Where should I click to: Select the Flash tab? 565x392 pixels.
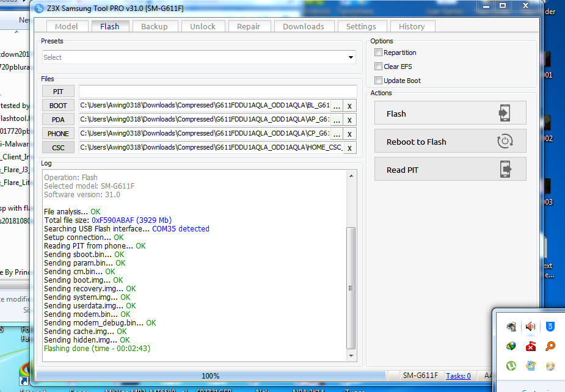(x=109, y=26)
